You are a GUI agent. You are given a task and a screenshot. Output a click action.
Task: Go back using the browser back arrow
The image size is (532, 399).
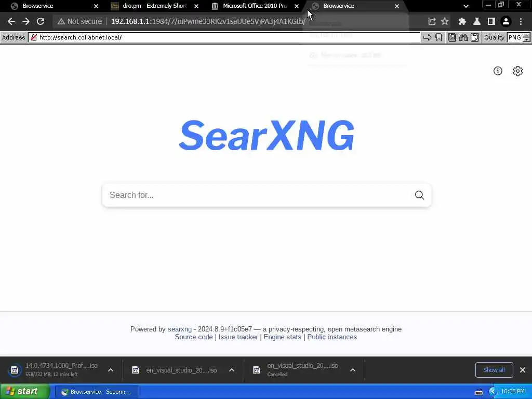(x=11, y=21)
